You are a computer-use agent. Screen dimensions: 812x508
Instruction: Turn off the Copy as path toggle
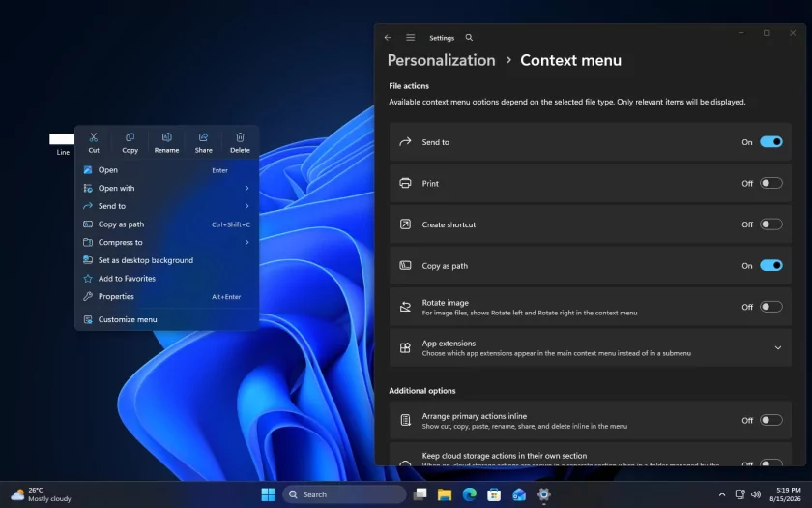771,265
